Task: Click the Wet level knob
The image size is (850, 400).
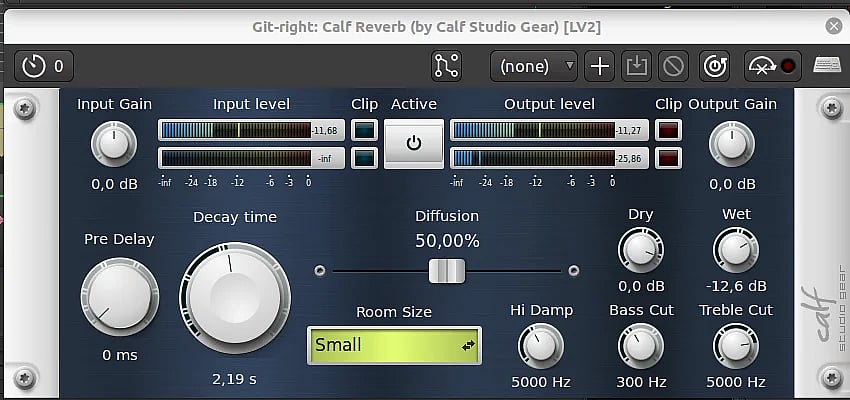Action: click(x=736, y=250)
